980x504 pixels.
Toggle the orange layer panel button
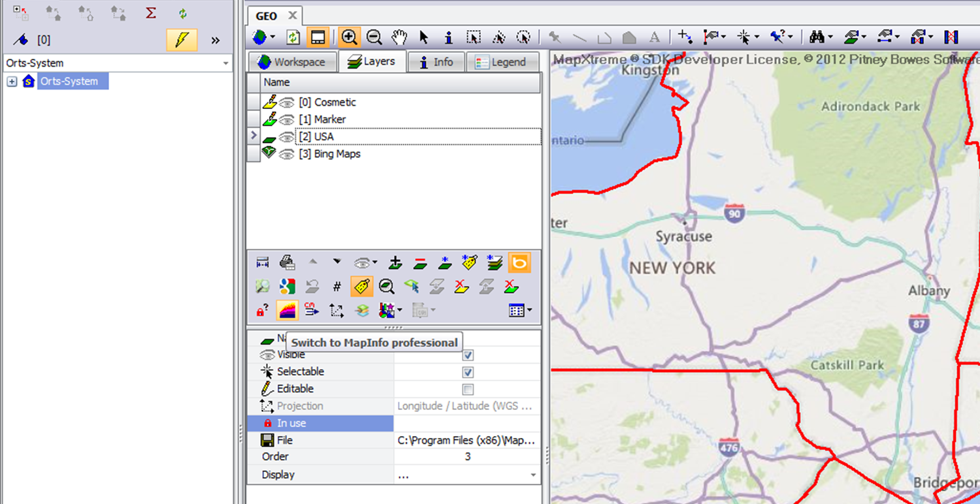(318, 37)
